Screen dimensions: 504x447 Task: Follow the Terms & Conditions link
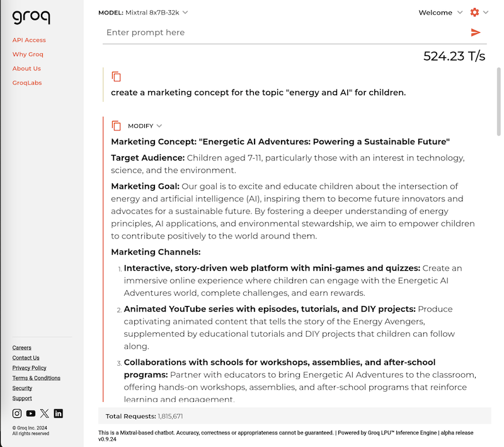tap(37, 378)
